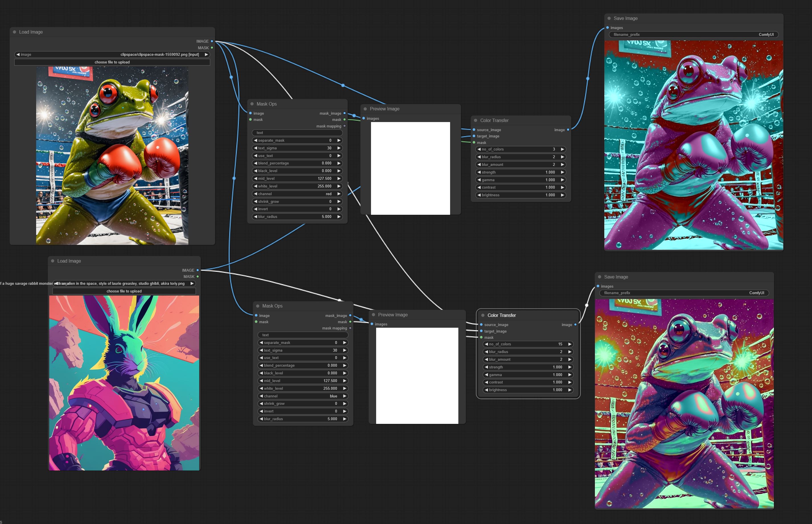Click white preview in lower Preview Image
Image resolution: width=812 pixels, height=524 pixels.
click(x=417, y=376)
